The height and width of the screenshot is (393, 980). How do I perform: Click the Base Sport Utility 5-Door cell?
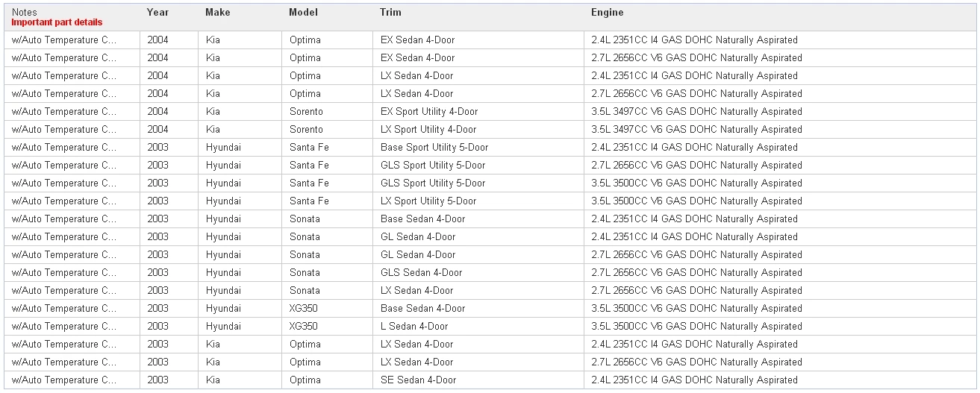434,148
